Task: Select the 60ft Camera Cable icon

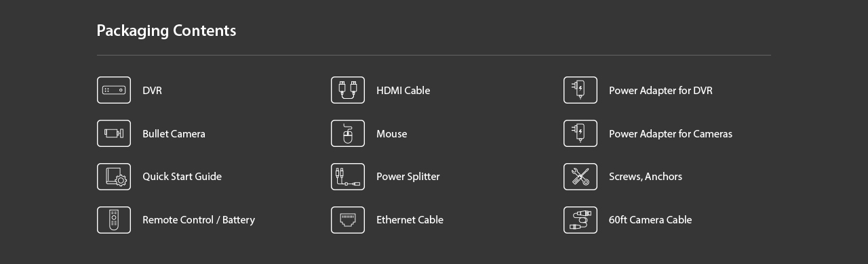Action: [580, 220]
